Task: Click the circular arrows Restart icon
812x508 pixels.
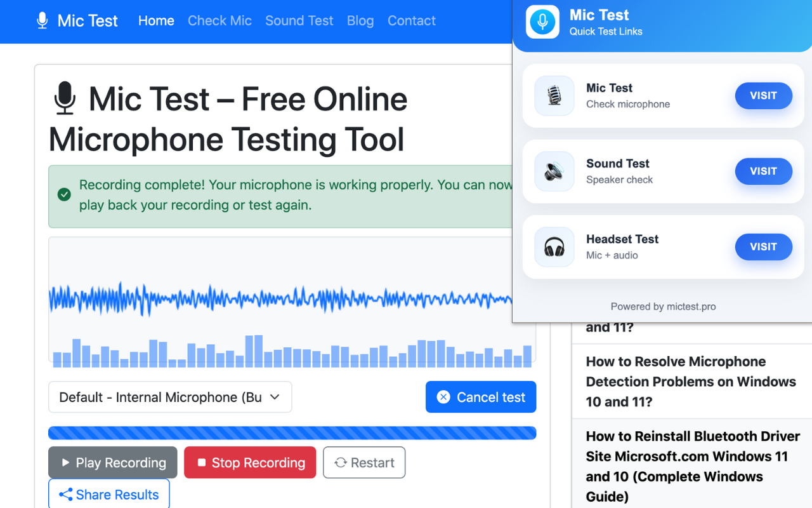Action: (x=341, y=462)
